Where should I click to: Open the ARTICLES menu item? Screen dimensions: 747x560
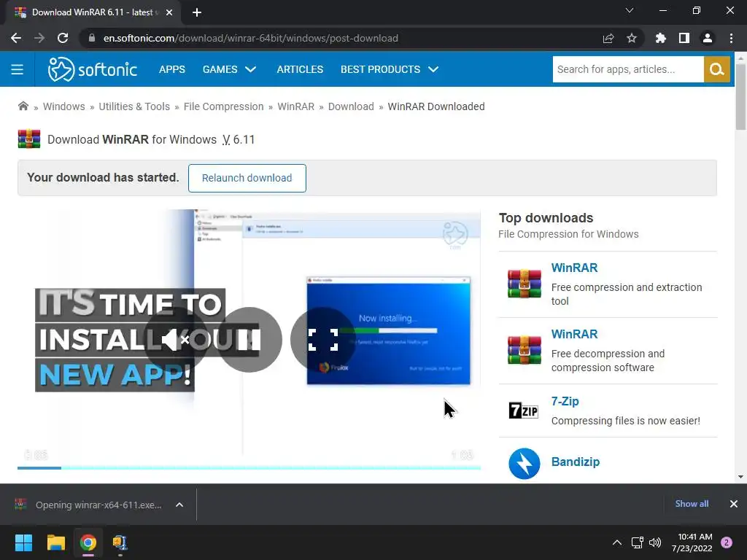(300, 69)
